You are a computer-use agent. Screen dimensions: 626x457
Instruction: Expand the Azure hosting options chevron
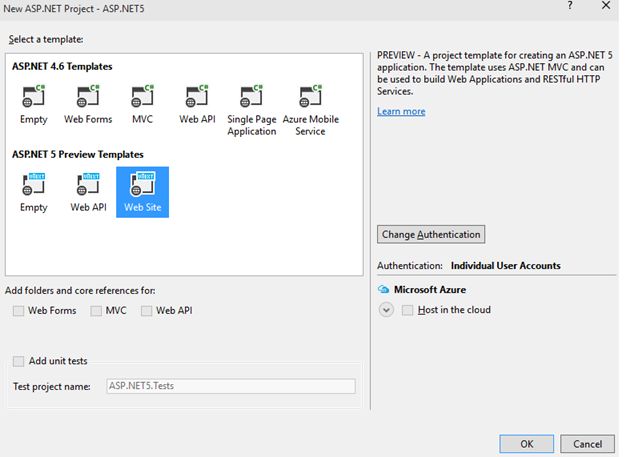click(x=386, y=310)
